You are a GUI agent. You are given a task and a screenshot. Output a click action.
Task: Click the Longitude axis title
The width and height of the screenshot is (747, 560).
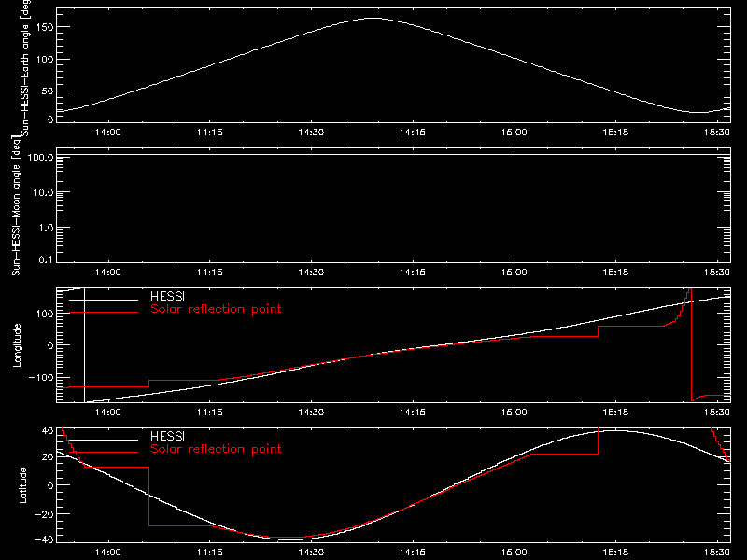click(17, 345)
